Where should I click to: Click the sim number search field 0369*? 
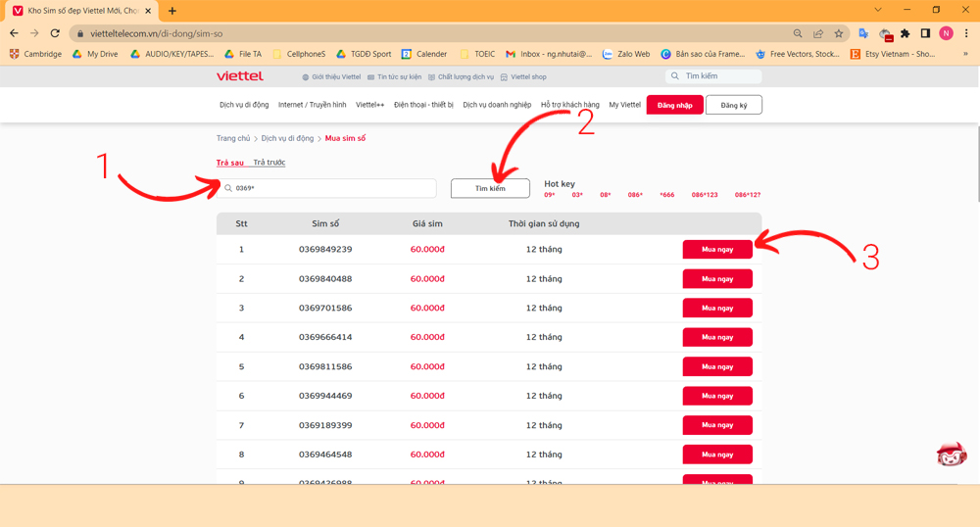327,188
